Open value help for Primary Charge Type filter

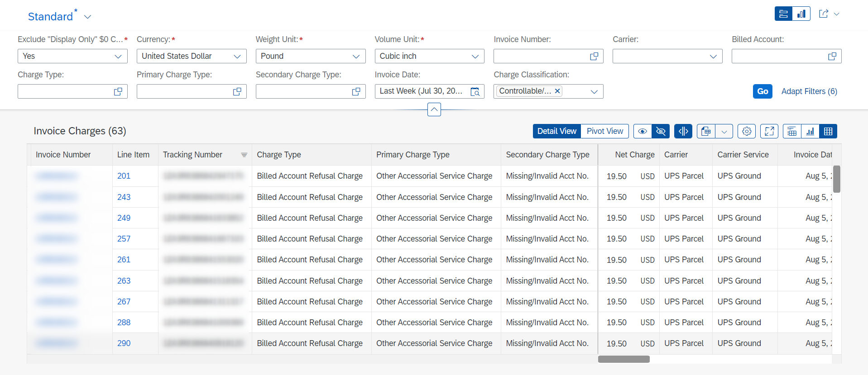click(x=237, y=91)
